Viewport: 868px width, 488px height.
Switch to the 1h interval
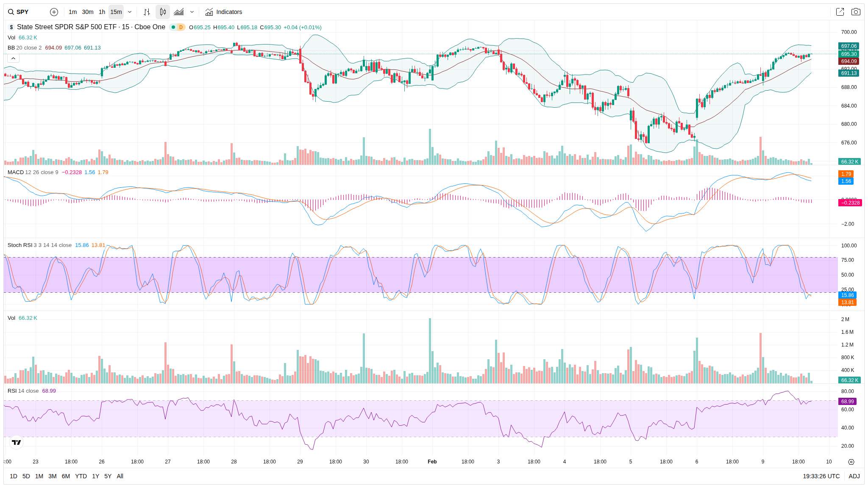click(x=102, y=12)
